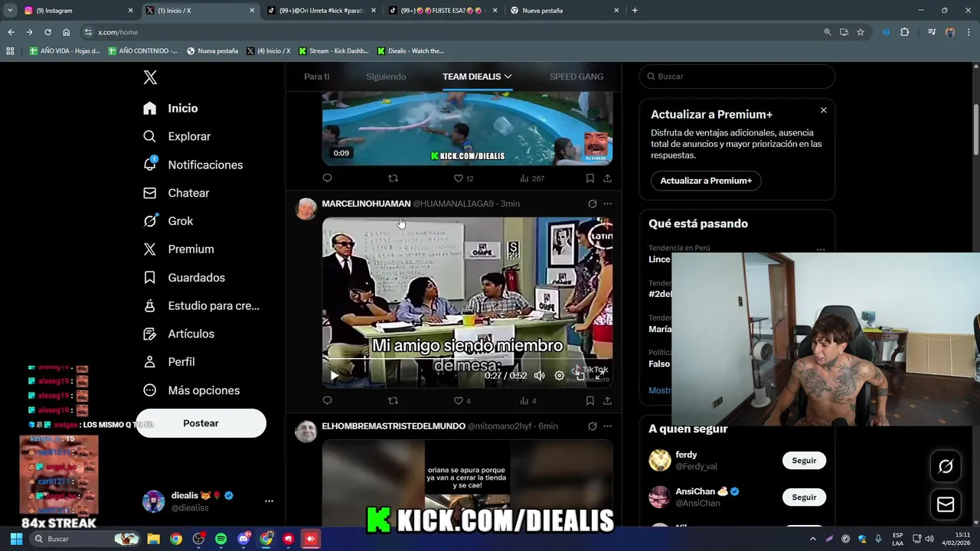Viewport: 980px width, 551px height.
Task: Switch to Nueva pestaña browser tab
Action: (x=564, y=11)
